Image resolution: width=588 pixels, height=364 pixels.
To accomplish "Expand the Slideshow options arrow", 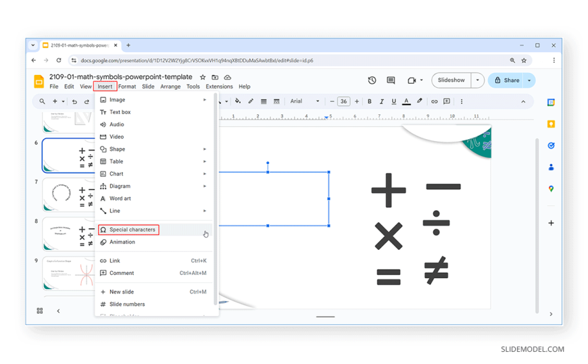I will (477, 80).
